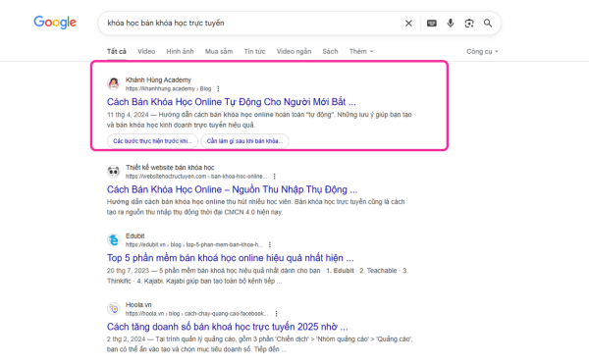Open the on-screen keyboard input tool
Image resolution: width=589 pixels, height=364 pixels.
click(432, 24)
